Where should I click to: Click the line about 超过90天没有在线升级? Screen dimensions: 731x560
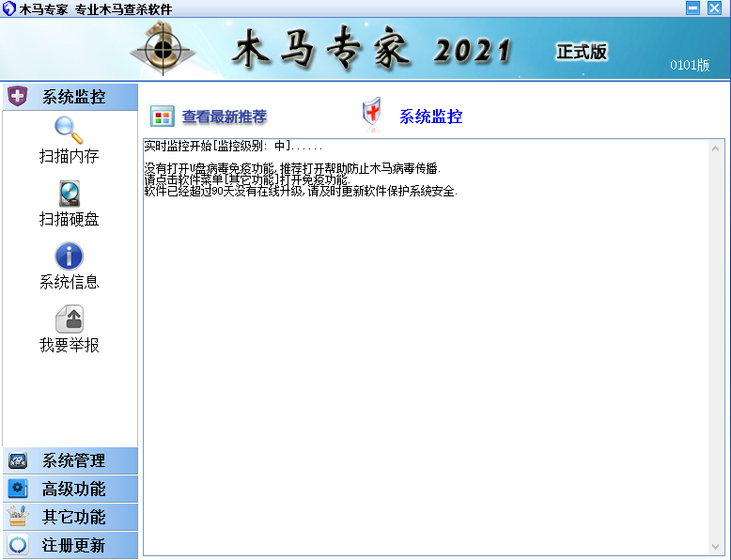301,191
